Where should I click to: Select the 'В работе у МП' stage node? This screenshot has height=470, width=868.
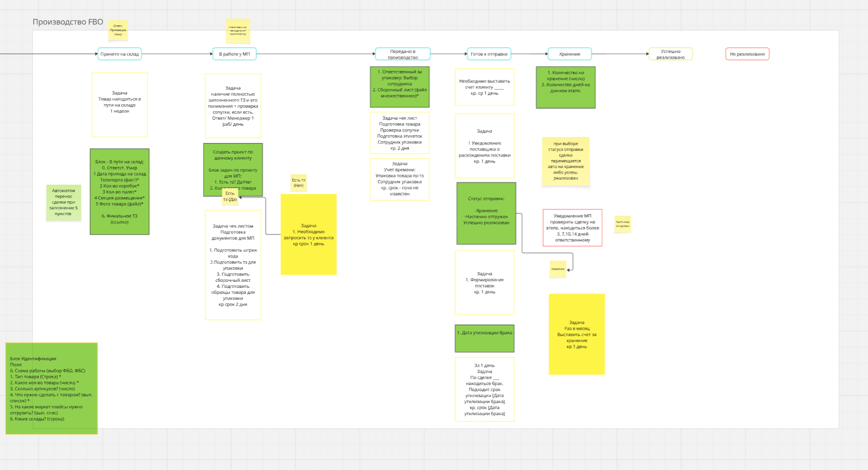point(234,54)
